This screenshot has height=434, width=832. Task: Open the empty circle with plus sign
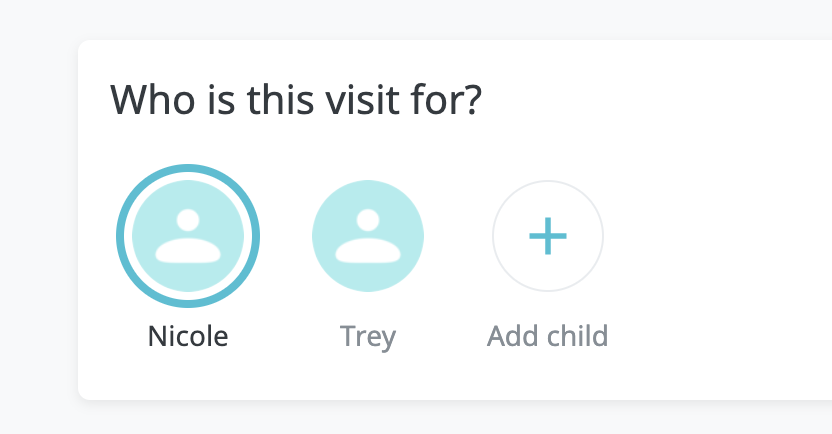[548, 236]
